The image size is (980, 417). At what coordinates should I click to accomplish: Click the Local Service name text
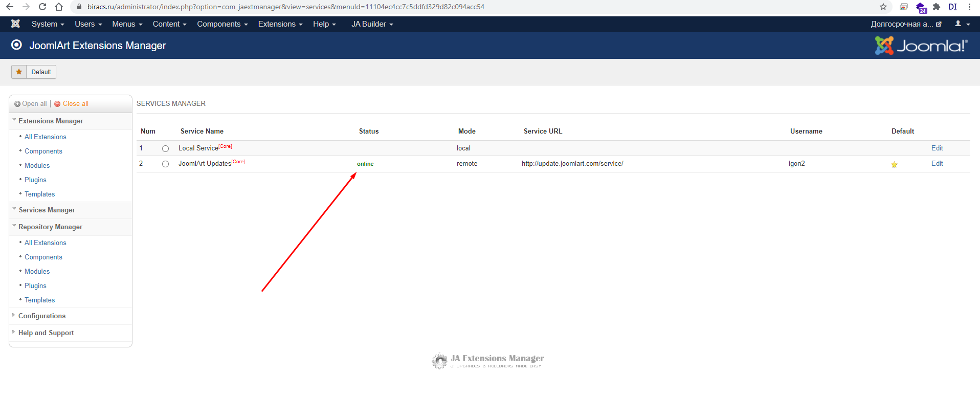point(198,148)
